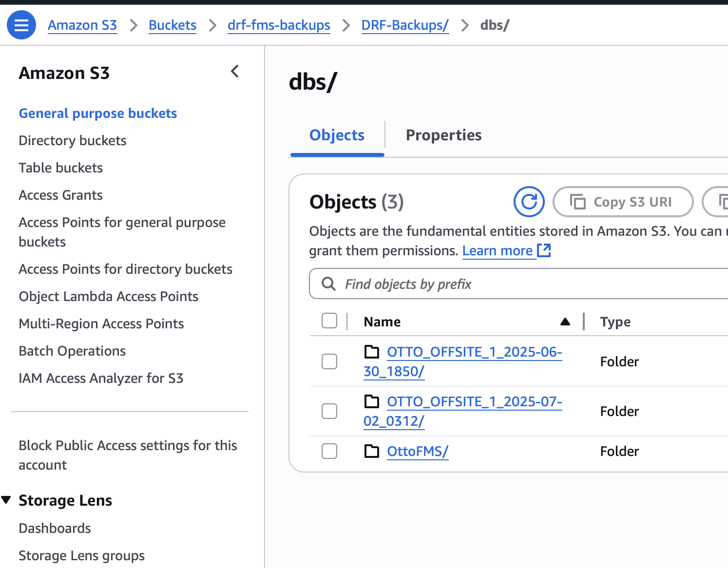The width and height of the screenshot is (728, 568).
Task: Click the refresh objects icon button
Action: click(529, 202)
